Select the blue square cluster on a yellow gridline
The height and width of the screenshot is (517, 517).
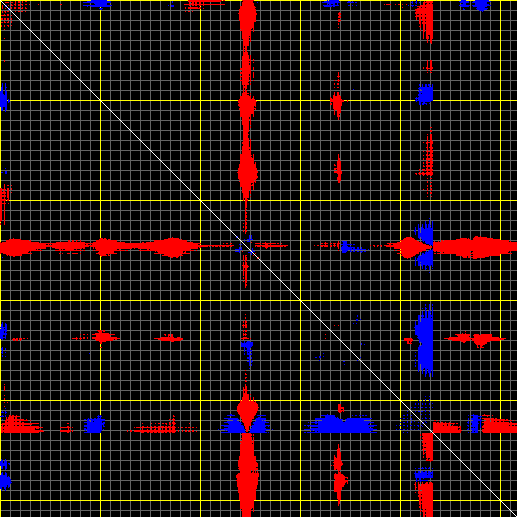point(425,94)
